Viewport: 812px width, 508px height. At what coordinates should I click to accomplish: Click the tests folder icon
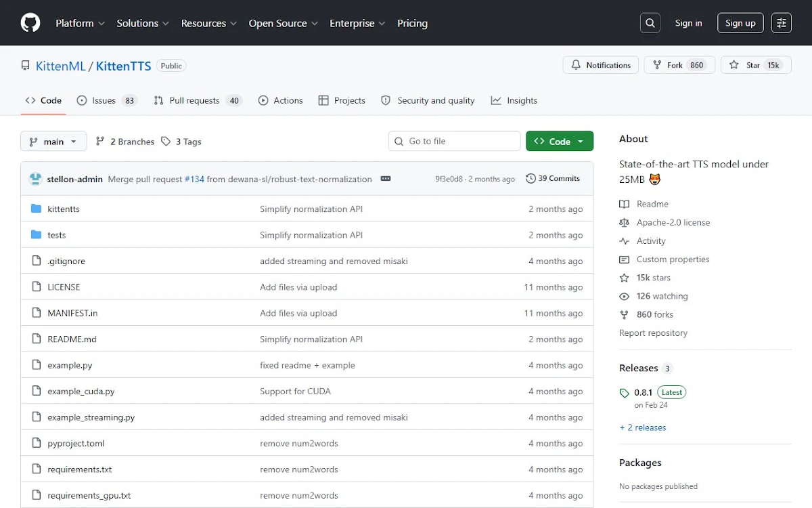[37, 235]
